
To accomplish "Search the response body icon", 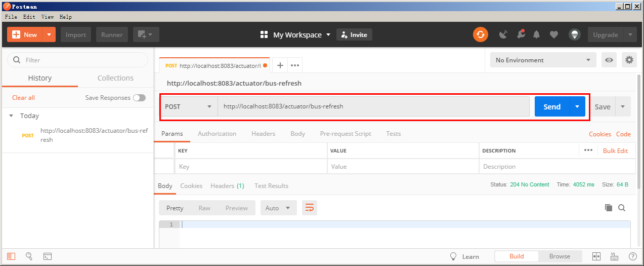I will tap(622, 208).
